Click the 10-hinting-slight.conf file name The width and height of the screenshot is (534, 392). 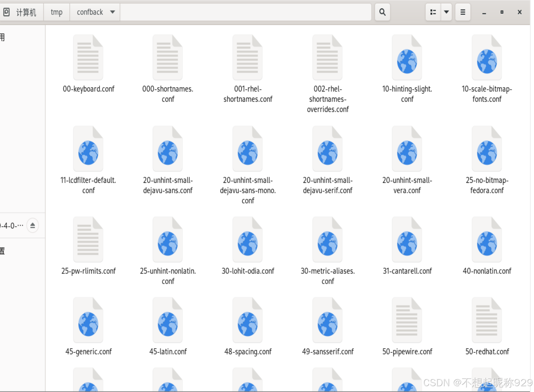pos(407,94)
